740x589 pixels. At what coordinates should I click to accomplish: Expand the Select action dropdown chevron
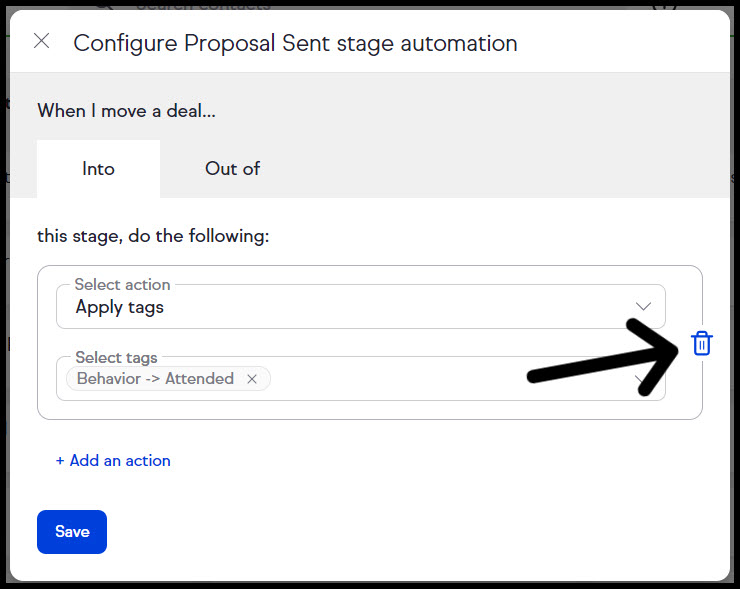point(643,306)
